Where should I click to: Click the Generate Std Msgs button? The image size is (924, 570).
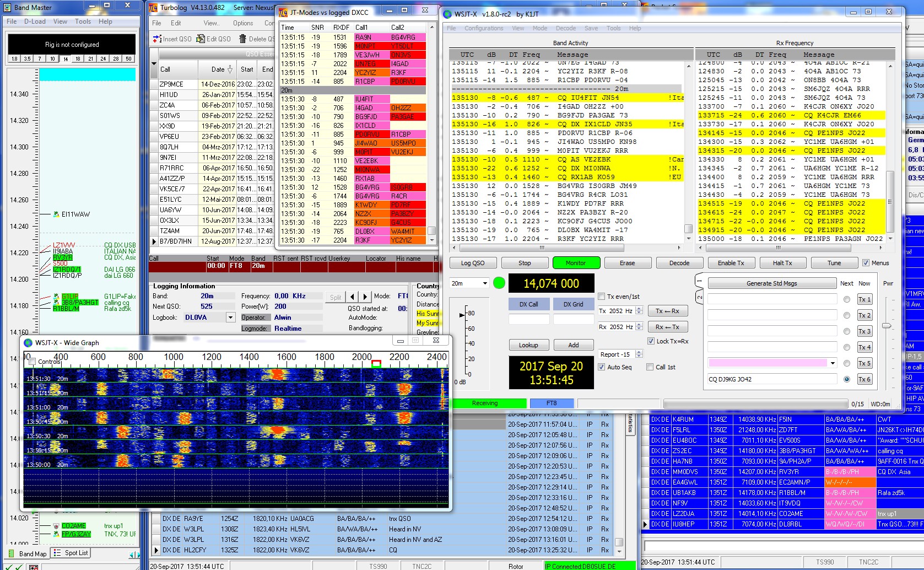pyautogui.click(x=771, y=283)
